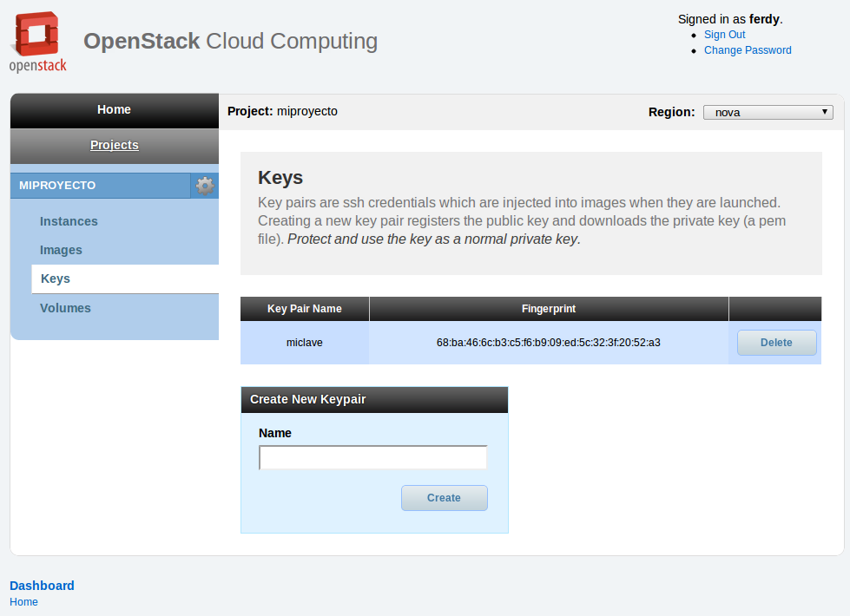850x616 pixels.
Task: Click the Create keypair button
Action: [x=445, y=498]
